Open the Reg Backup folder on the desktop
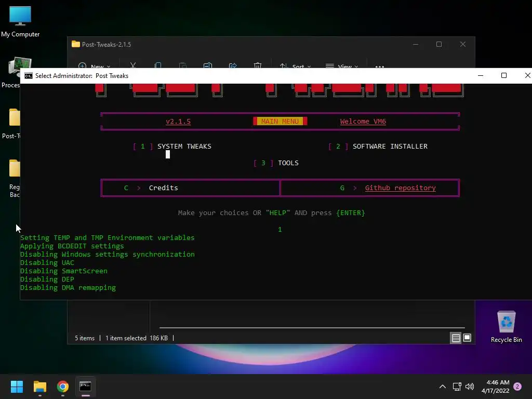Image resolution: width=532 pixels, height=399 pixels. (x=14, y=179)
